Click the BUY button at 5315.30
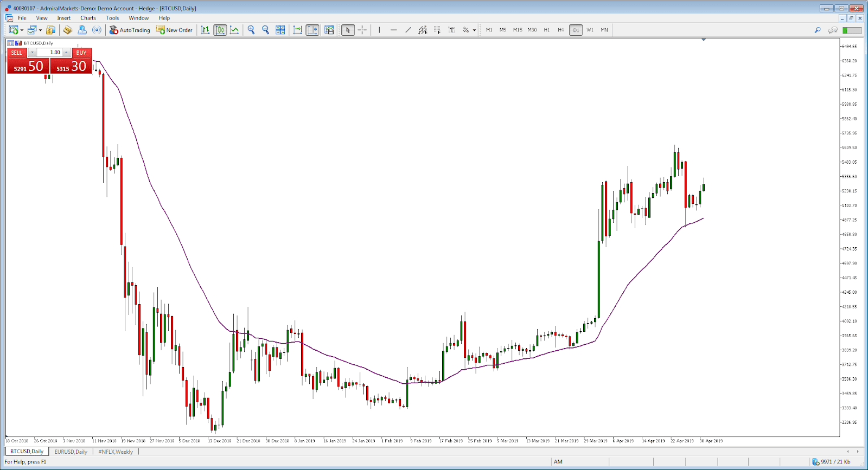Viewport: 868px width, 470px height. 71,66
